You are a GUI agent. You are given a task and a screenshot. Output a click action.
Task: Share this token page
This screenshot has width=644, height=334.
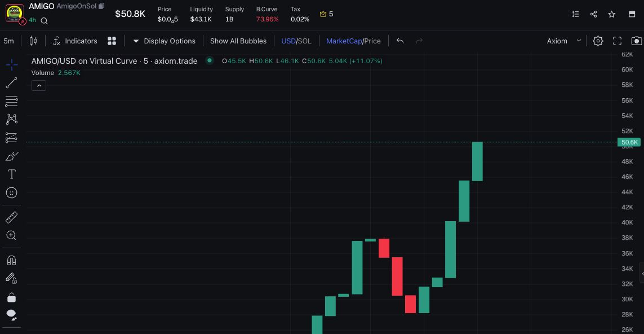593,14
